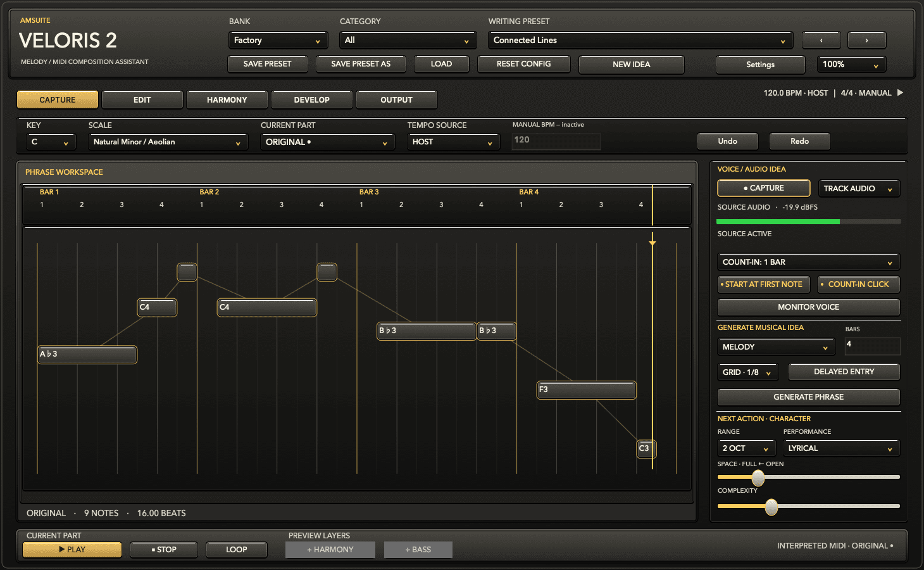Screen dimensions: 924x570
Task: Click the transport play triangle beside 4/4 · MANUAL
Action: click(x=900, y=92)
